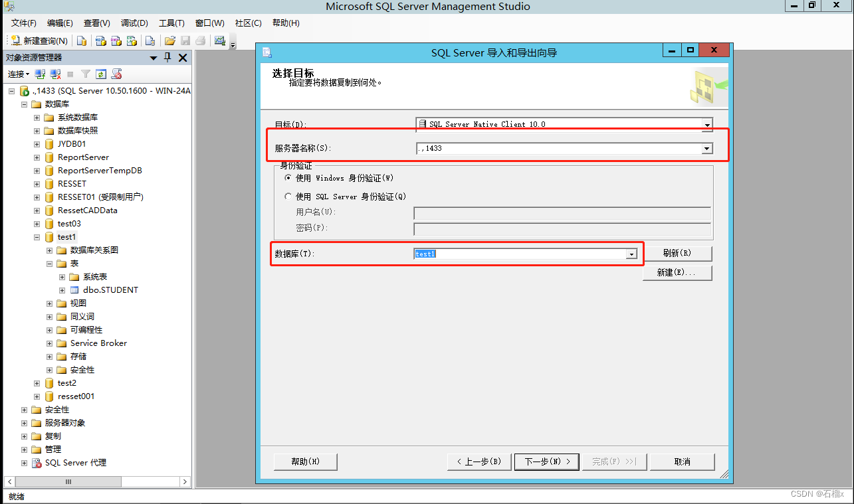
Task: Collapse the test1 database node
Action: 37,237
